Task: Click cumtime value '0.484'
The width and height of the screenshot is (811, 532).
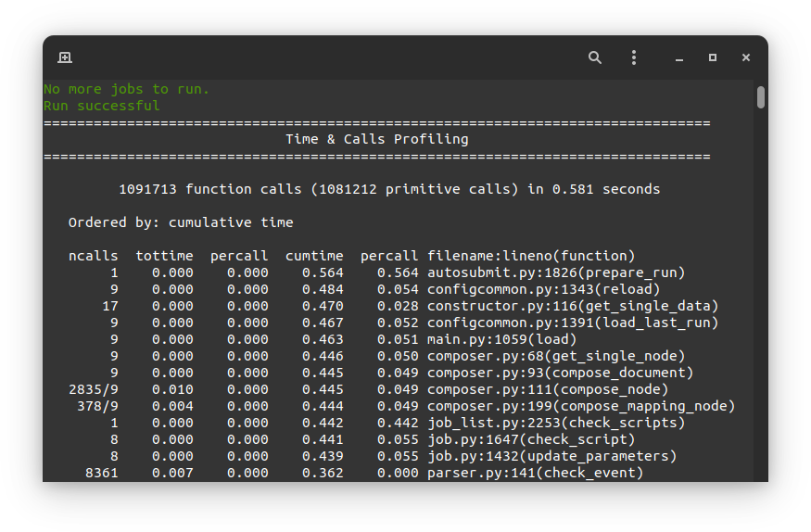Action: coord(323,289)
